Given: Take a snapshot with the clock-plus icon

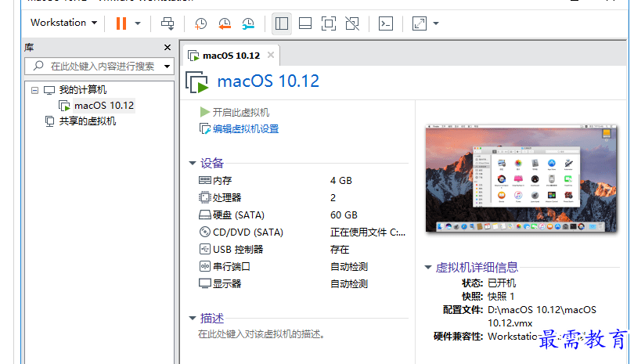Looking at the screenshot, I should 200,23.
